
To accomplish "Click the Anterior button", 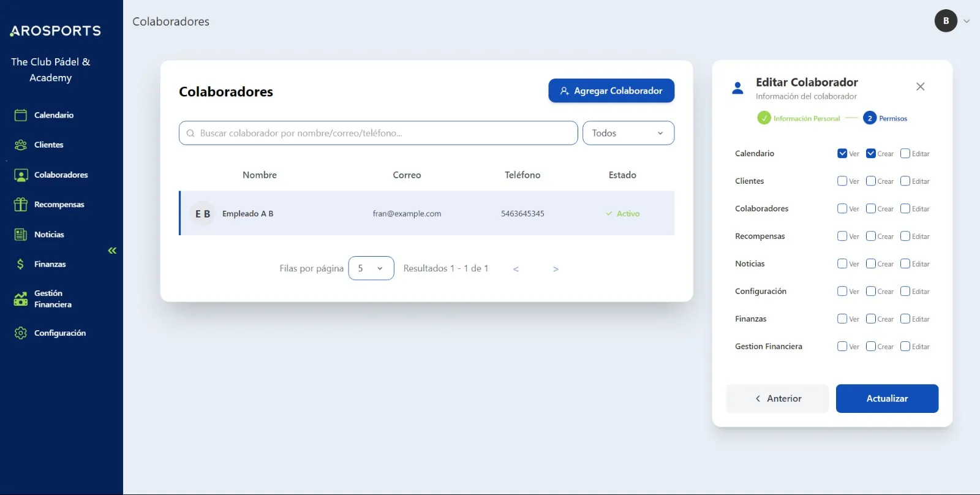I will [x=777, y=398].
